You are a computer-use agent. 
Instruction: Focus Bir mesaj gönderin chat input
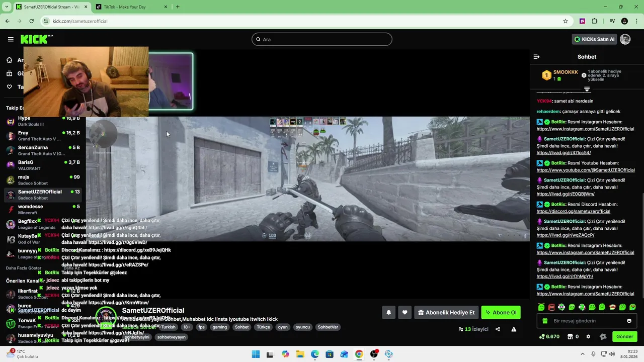587,321
